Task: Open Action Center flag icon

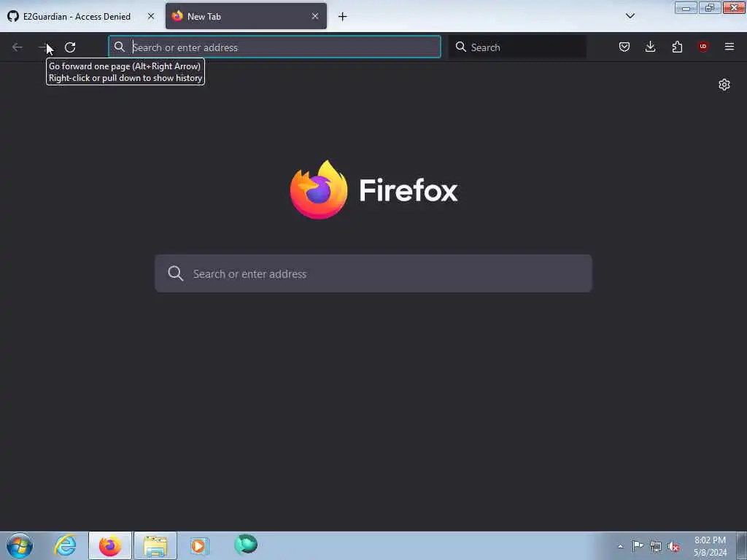Action: 638,545
